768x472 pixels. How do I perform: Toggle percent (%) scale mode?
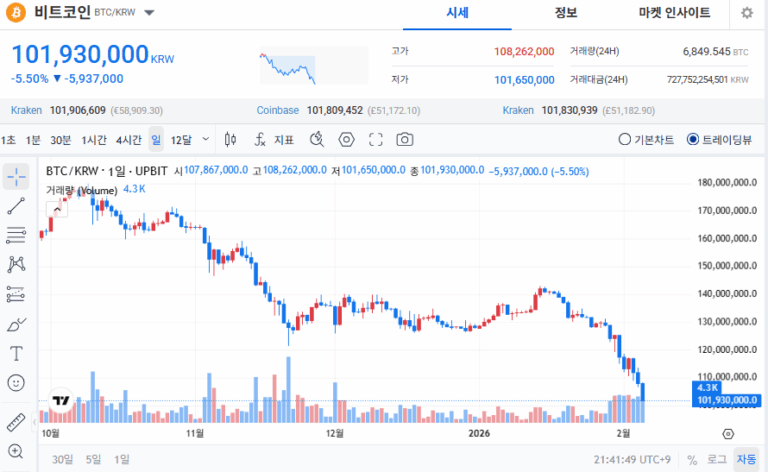point(692,460)
